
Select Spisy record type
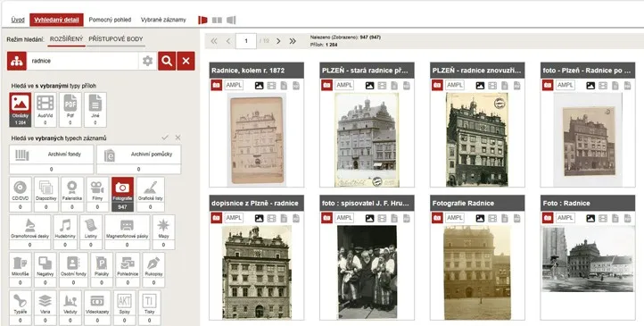coord(125,307)
